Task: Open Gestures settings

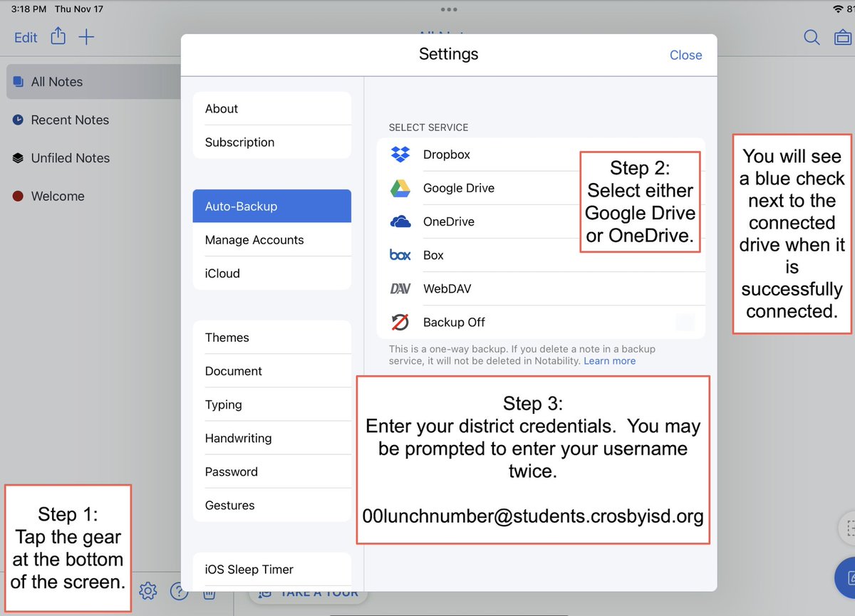Action: click(x=272, y=505)
